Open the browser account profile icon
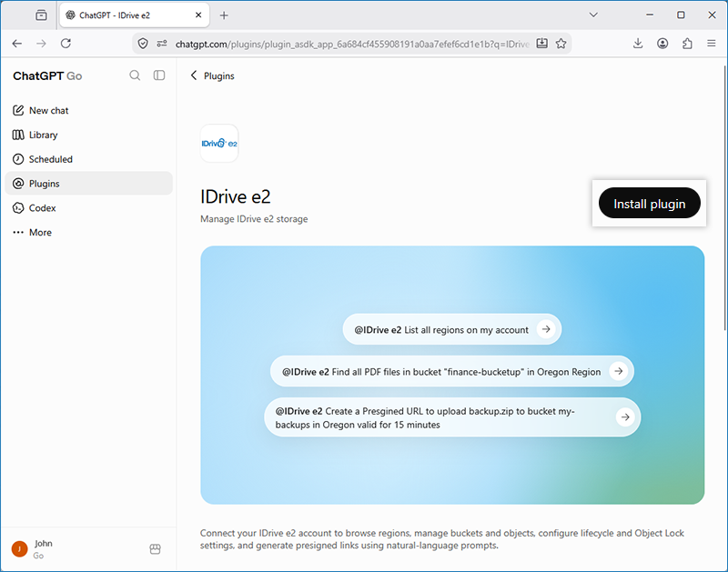This screenshot has height=572, width=728. (x=662, y=44)
